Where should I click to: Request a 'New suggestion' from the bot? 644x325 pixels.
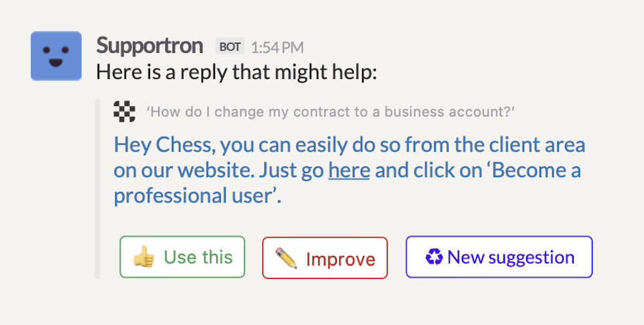point(499,257)
